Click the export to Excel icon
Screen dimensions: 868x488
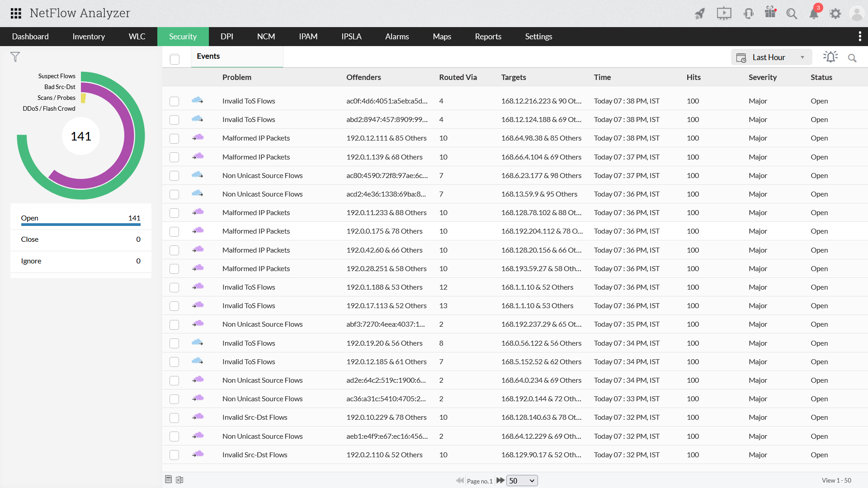point(179,480)
